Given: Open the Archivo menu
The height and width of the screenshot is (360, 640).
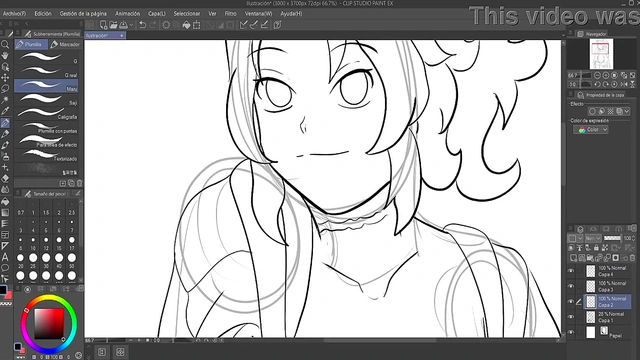Looking at the screenshot, I should [14, 13].
